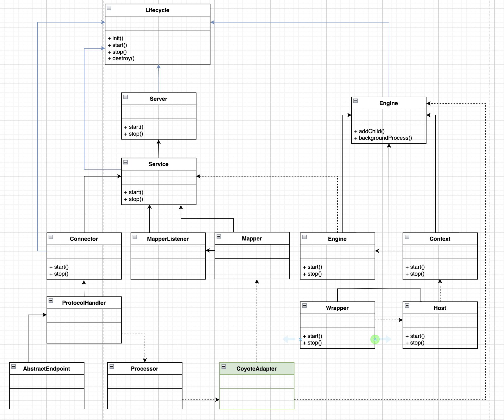Image resolution: width=504 pixels, height=420 pixels.
Task: Click the minus icon on Host class
Action: coord(407,306)
